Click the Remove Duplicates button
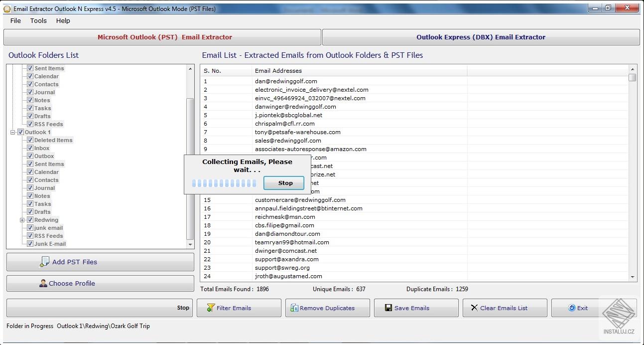This screenshot has width=644, height=345. pos(328,308)
